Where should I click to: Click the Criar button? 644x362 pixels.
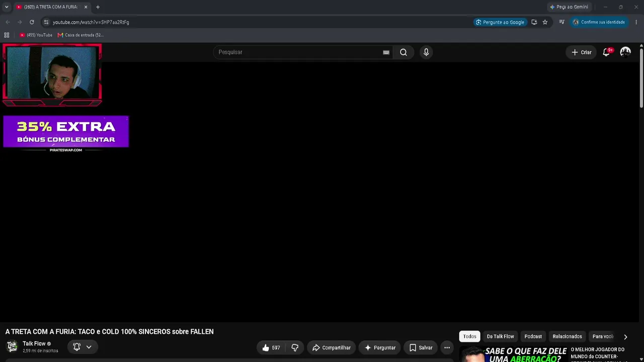point(581,52)
